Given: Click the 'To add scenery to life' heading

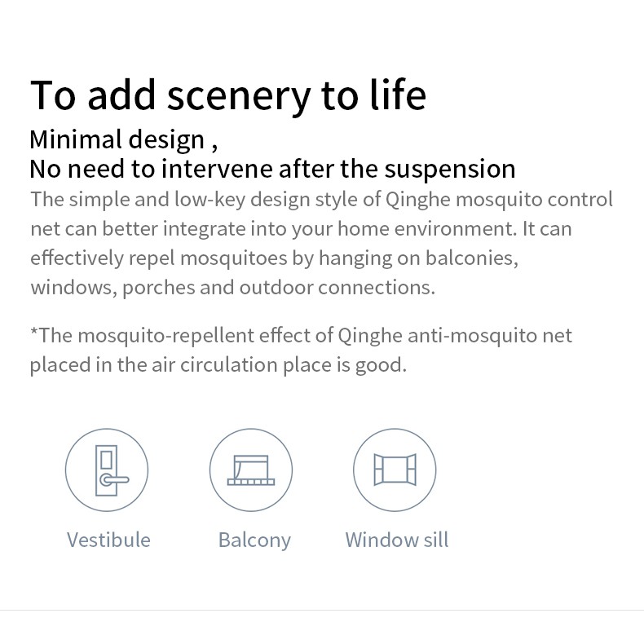Looking at the screenshot, I should [228, 96].
